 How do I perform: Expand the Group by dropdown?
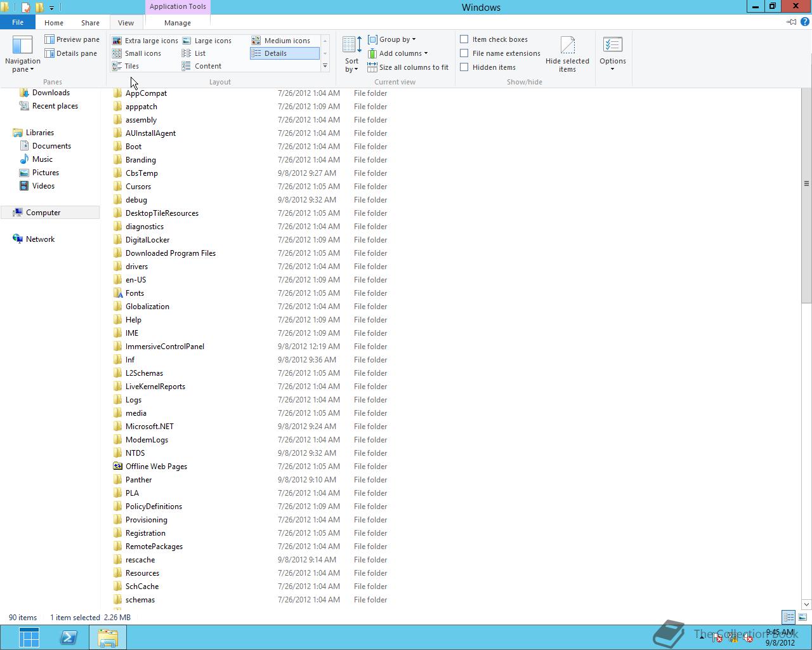click(x=392, y=39)
